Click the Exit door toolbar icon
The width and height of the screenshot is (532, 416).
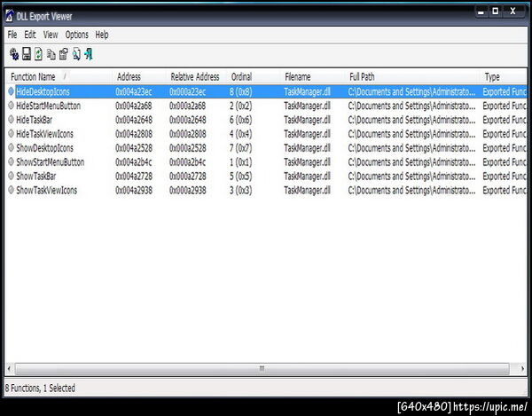[x=89, y=54]
